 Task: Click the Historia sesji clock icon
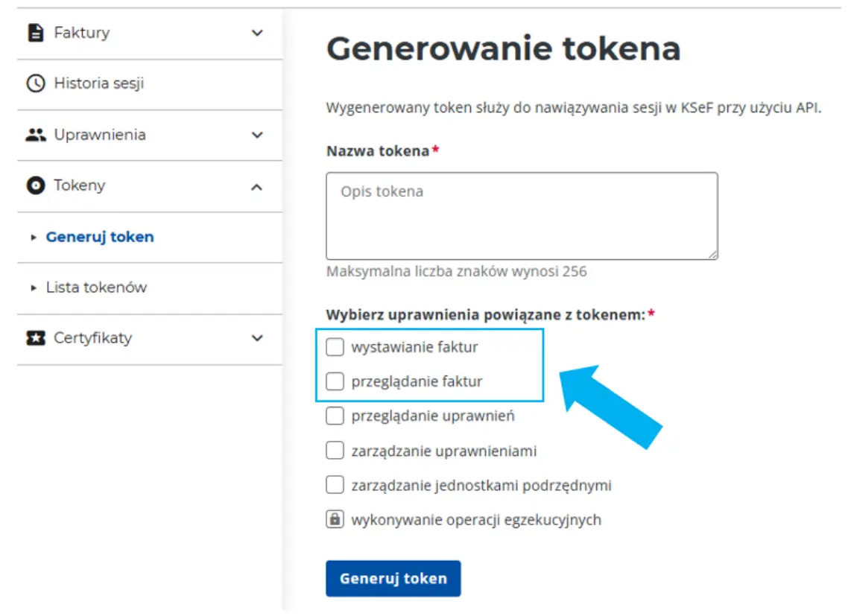[35, 83]
